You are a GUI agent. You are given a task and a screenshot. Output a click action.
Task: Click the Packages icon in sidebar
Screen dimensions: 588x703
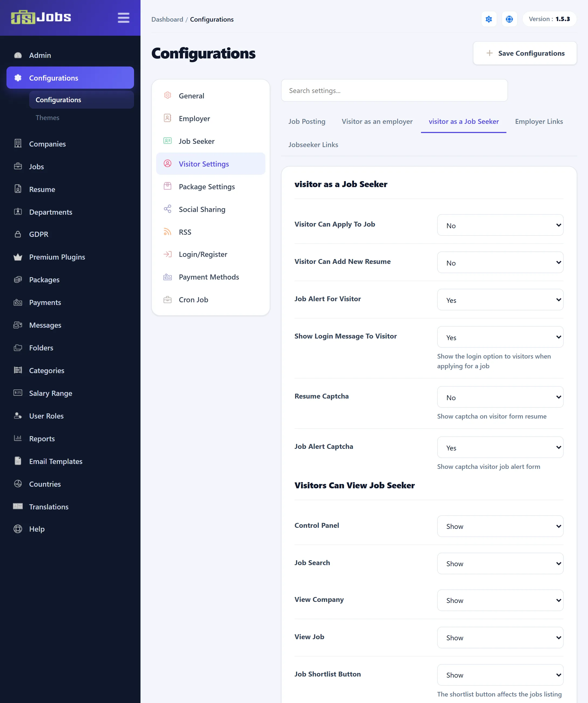18,280
